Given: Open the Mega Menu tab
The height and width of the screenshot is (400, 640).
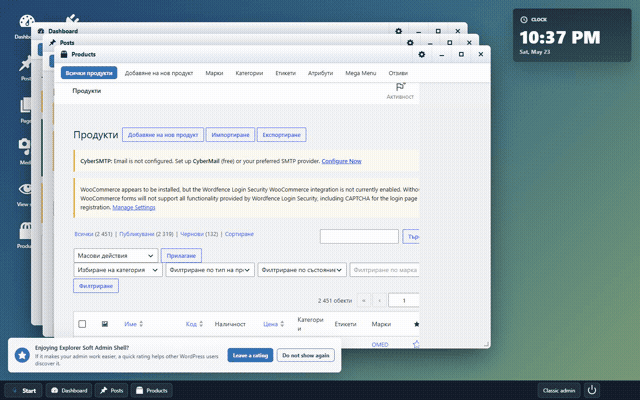Looking at the screenshot, I should [361, 73].
